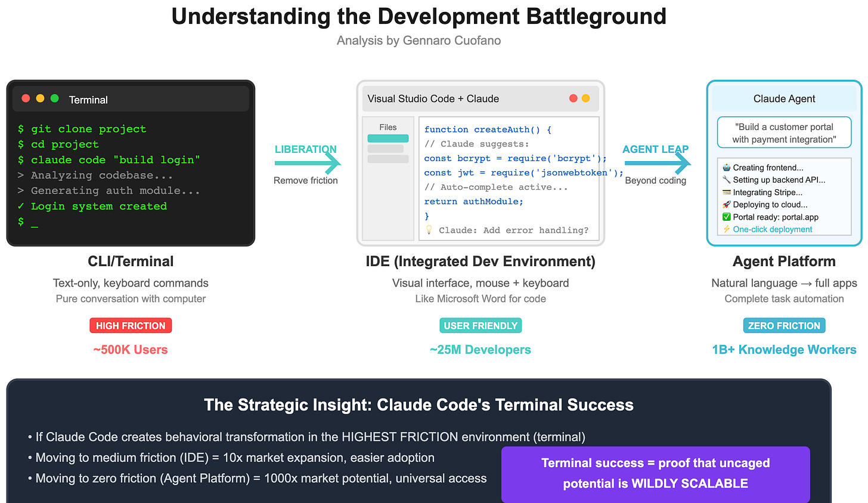Click the 'Terminal' window title

(x=88, y=100)
